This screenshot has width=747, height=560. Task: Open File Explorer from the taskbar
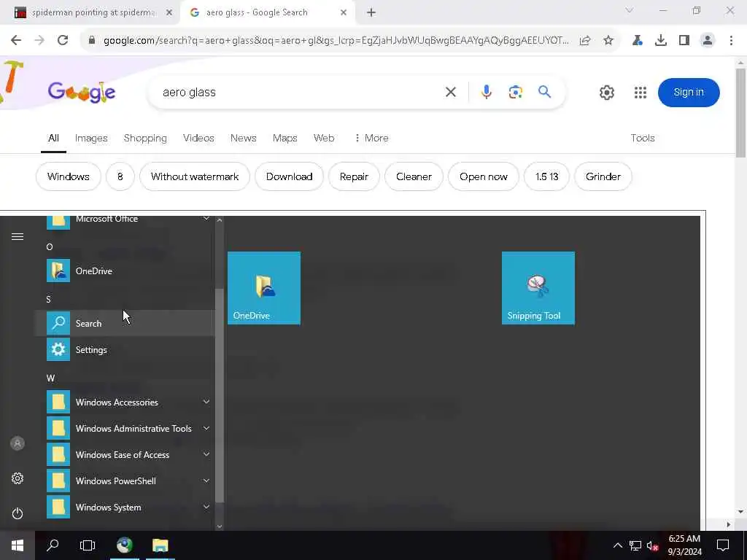click(x=160, y=545)
